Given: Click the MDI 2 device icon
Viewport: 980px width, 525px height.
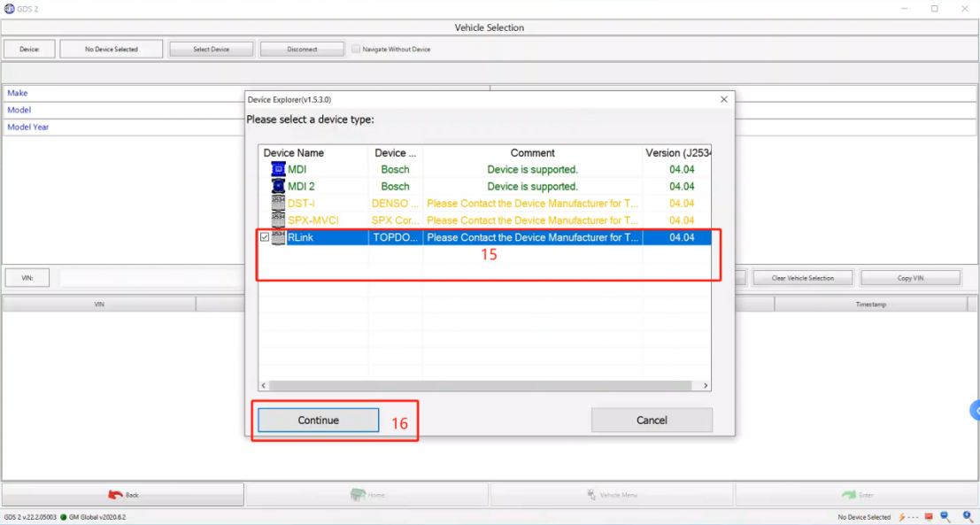Looking at the screenshot, I should pos(278,186).
